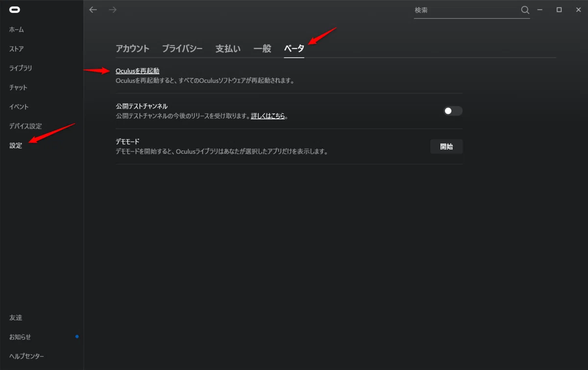The image size is (588, 370).
Task: Open ホーム in the sidebar
Action: click(17, 30)
